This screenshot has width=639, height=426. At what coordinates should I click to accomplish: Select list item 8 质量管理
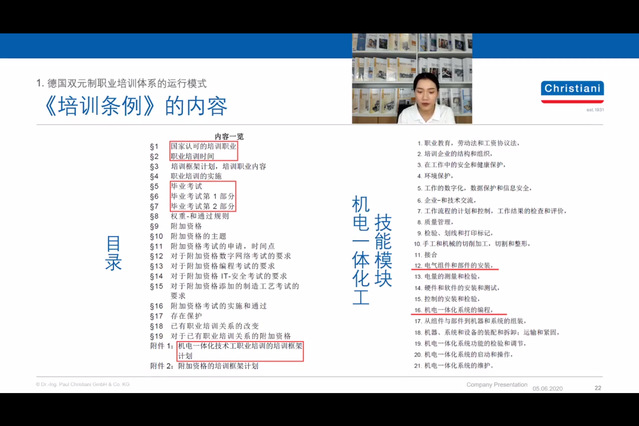(435, 222)
